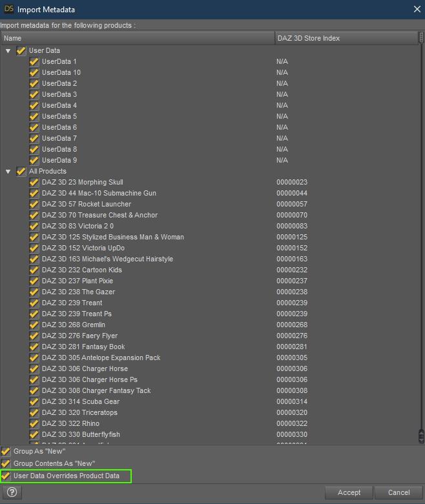Uncheck the All Products parent checkbox
The image size is (425, 504).
pos(21,171)
